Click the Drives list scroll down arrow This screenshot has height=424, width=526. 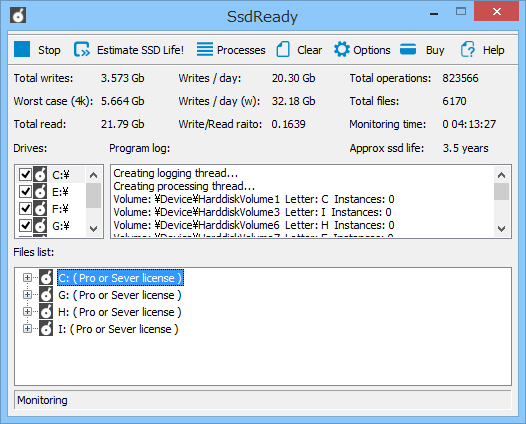coord(94,229)
